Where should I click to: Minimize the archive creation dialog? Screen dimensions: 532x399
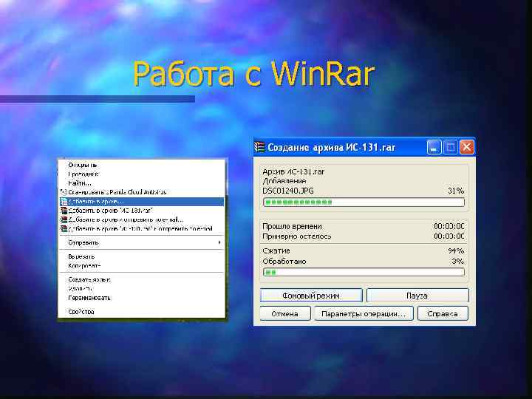coord(434,147)
